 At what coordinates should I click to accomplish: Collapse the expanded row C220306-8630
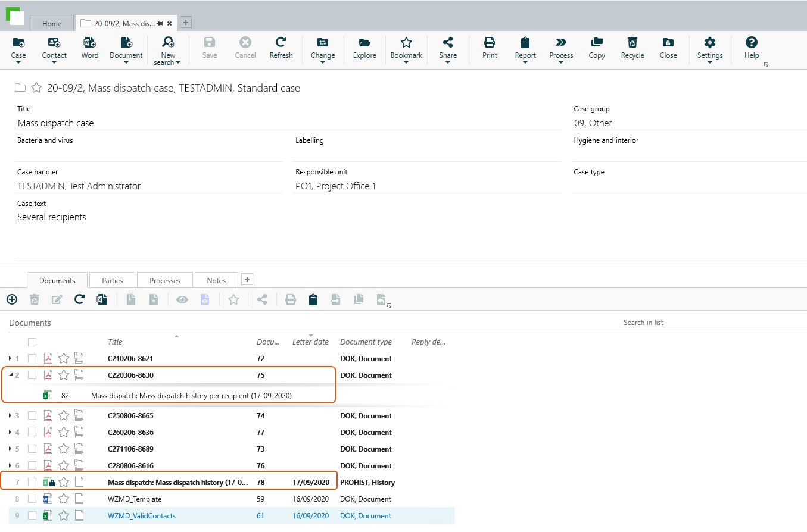10,375
